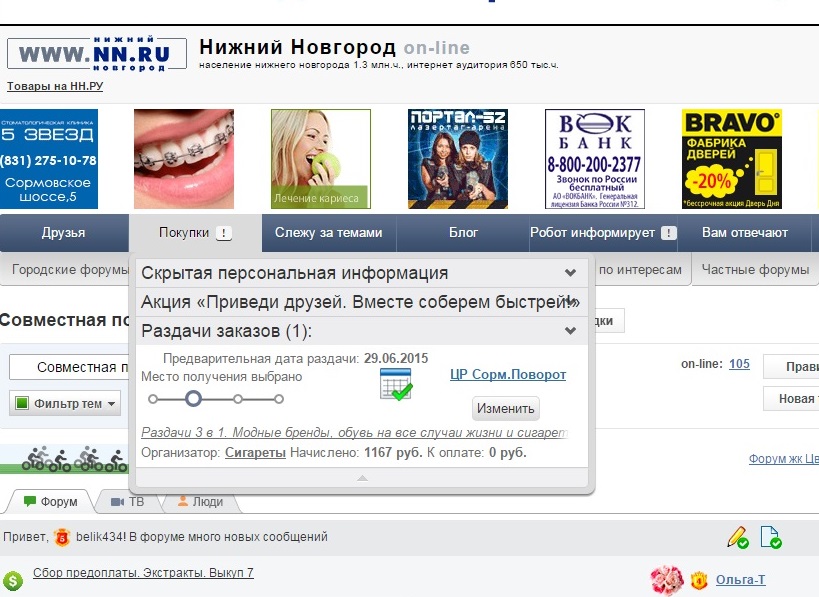Click the online users count 105
This screenshot has width=819, height=597.
coord(738,365)
